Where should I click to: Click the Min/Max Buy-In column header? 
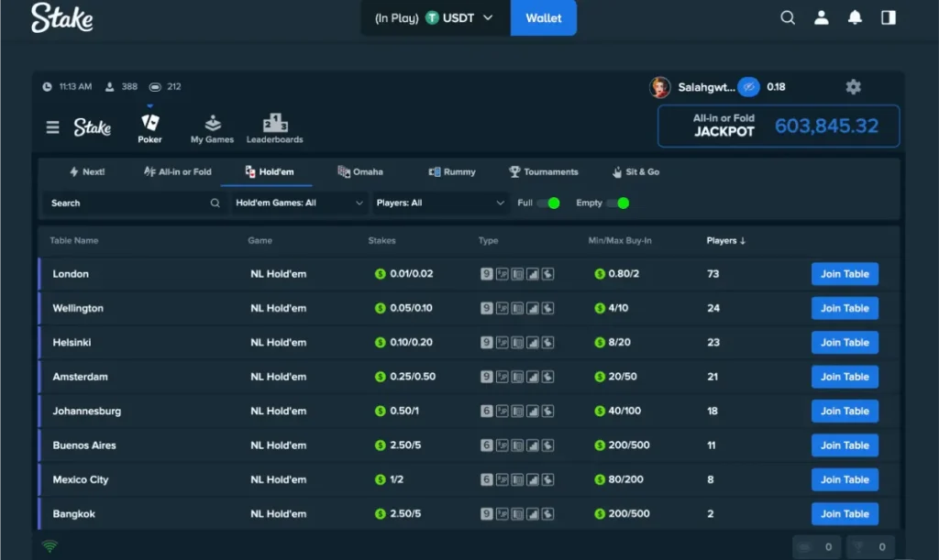pyautogui.click(x=620, y=240)
